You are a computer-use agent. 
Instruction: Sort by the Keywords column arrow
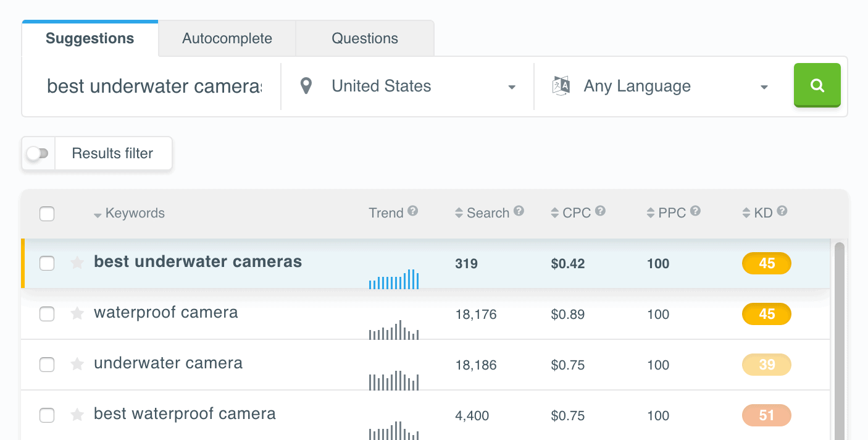(98, 215)
